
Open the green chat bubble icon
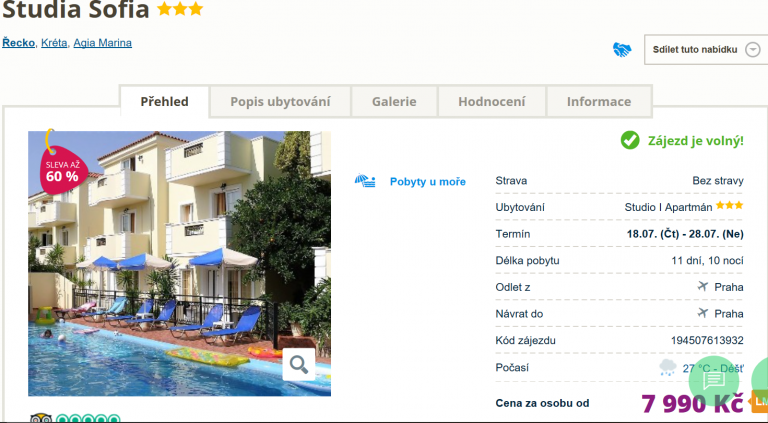pos(714,380)
